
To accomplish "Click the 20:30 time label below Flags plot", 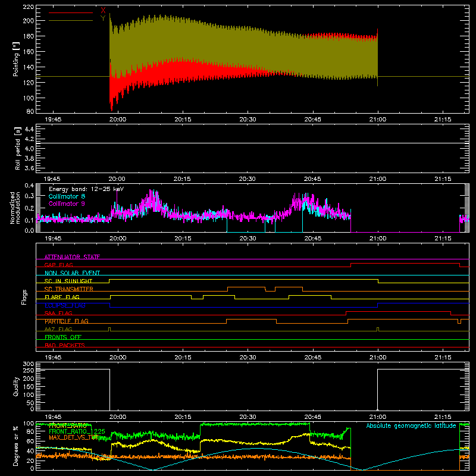I will pos(248,358).
